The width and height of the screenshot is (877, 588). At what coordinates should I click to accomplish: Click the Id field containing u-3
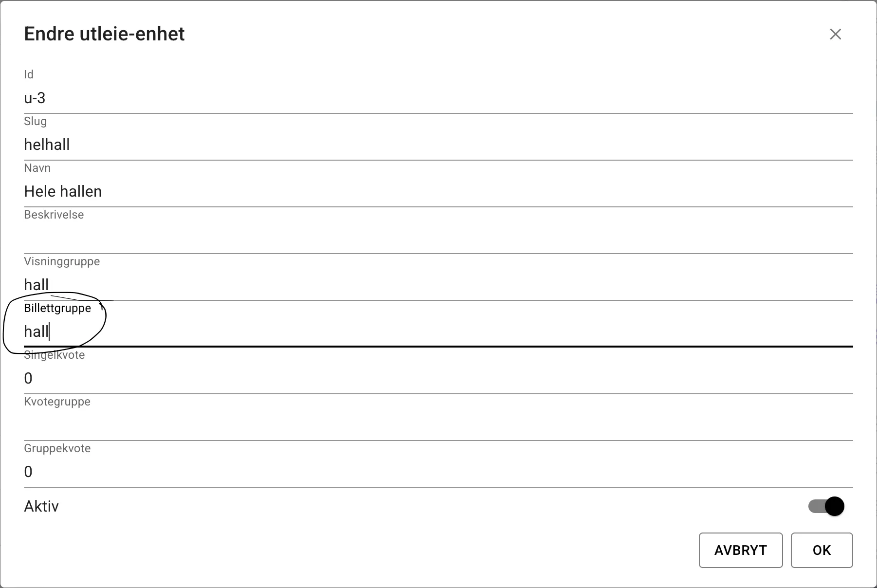tap(195, 98)
